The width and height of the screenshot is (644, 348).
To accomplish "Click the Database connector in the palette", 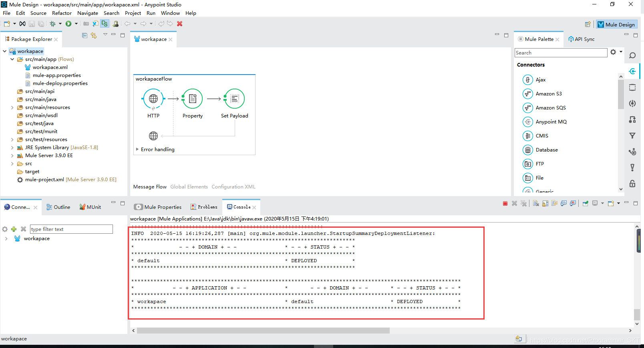I will pyautogui.click(x=540, y=150).
